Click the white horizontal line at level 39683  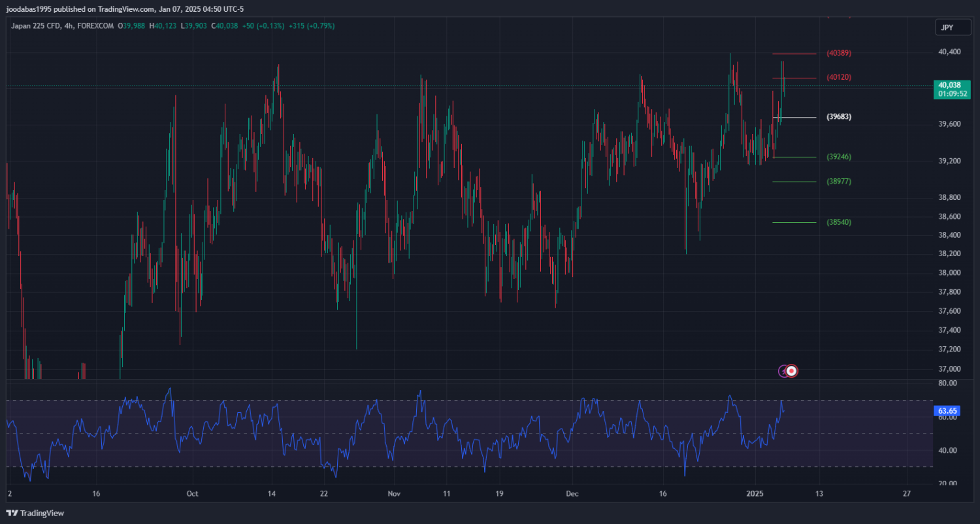[x=794, y=118]
